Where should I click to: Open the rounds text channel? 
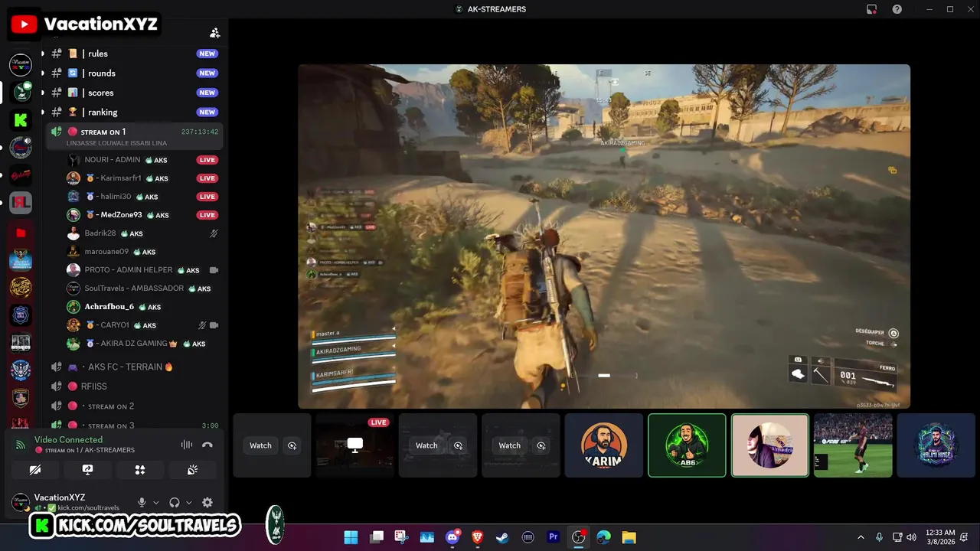134,73
